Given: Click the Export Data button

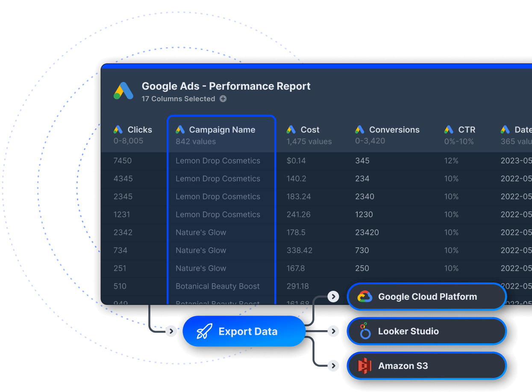Looking at the screenshot, I should point(244,331).
